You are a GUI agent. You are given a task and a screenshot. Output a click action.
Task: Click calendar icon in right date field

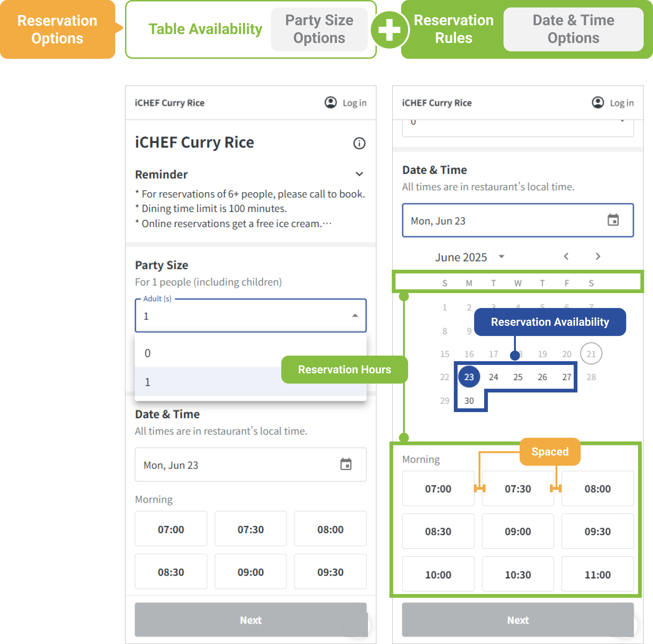613,220
